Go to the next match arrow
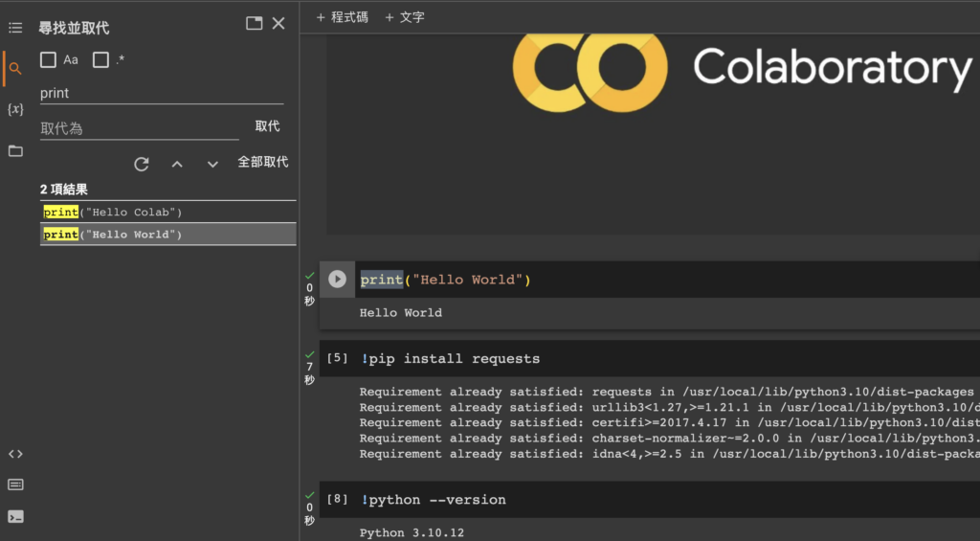This screenshot has width=980, height=541. (x=212, y=164)
